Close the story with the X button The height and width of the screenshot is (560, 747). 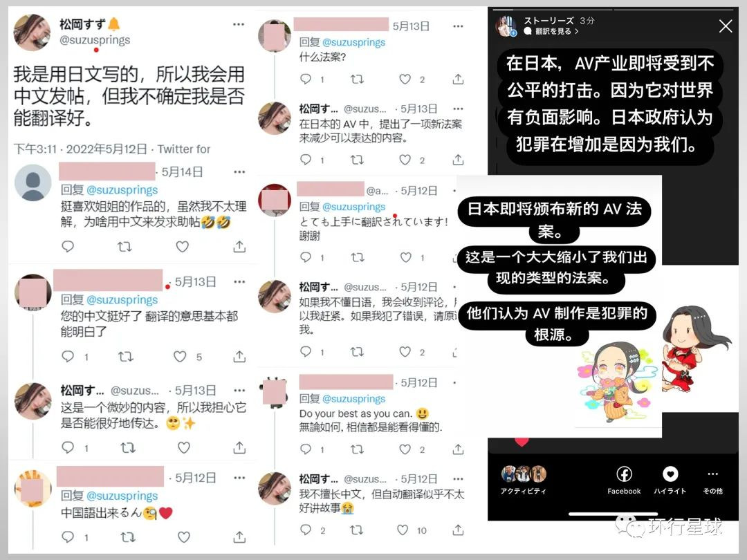[x=725, y=26]
